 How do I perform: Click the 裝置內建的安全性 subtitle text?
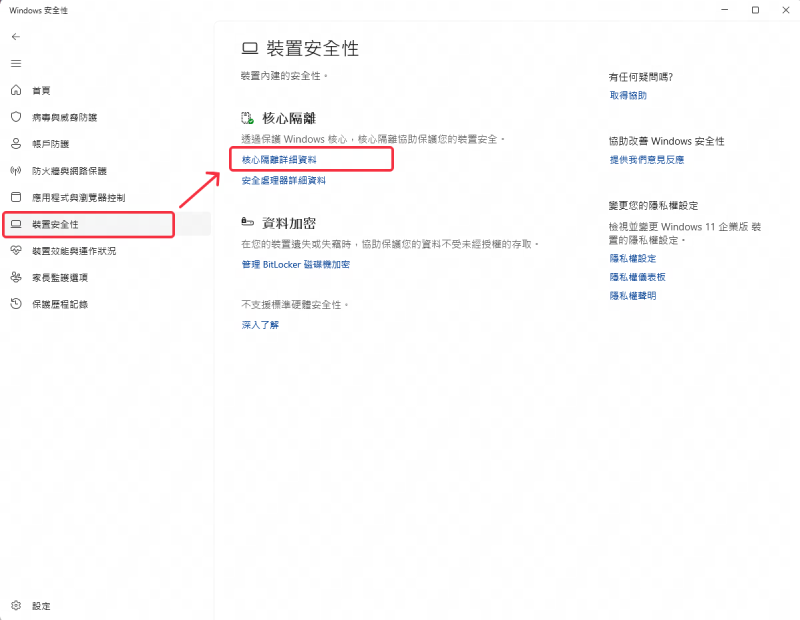tap(284, 76)
